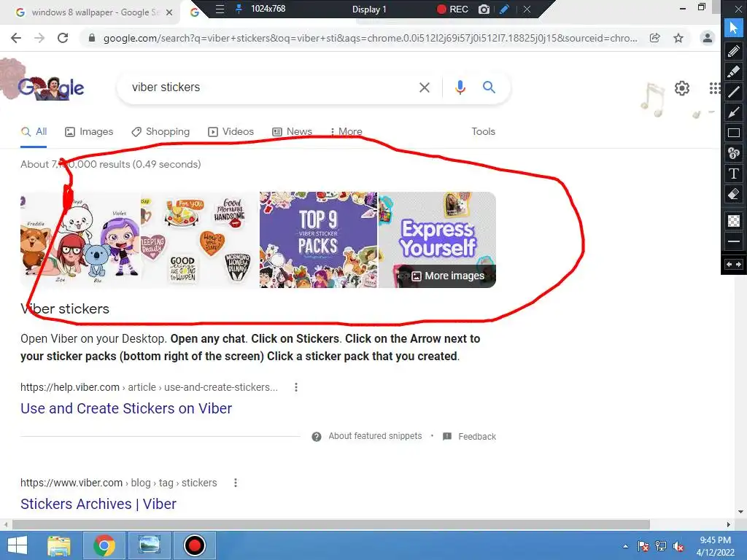The width and height of the screenshot is (747, 560).
Task: Click About featured snippets
Action: (x=367, y=436)
